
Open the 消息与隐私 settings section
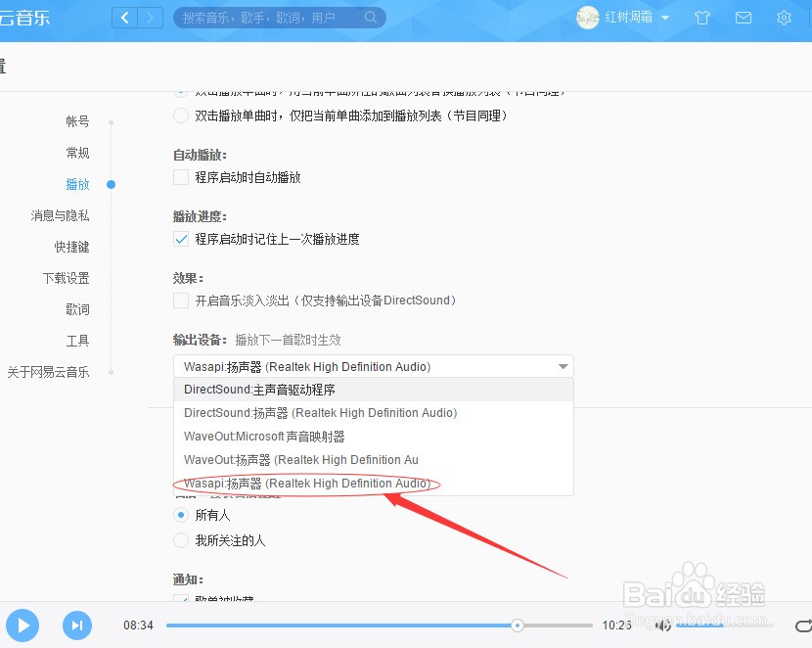point(60,215)
